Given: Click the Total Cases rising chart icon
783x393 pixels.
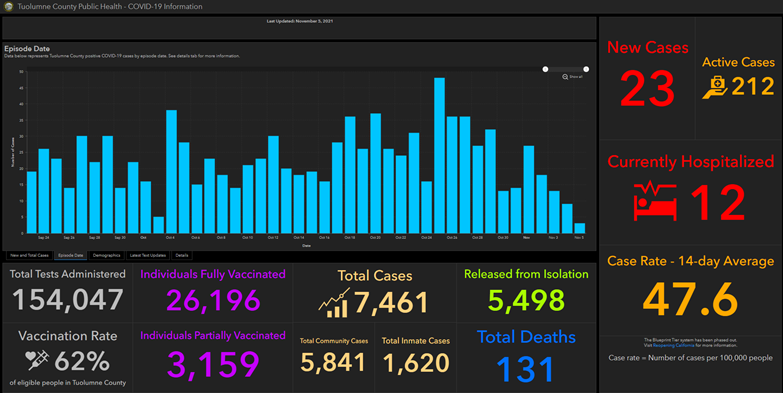Looking at the screenshot, I should tap(334, 303).
